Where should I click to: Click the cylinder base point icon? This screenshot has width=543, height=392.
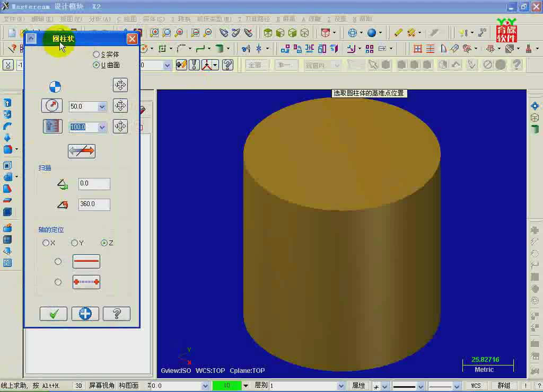[x=55, y=86]
